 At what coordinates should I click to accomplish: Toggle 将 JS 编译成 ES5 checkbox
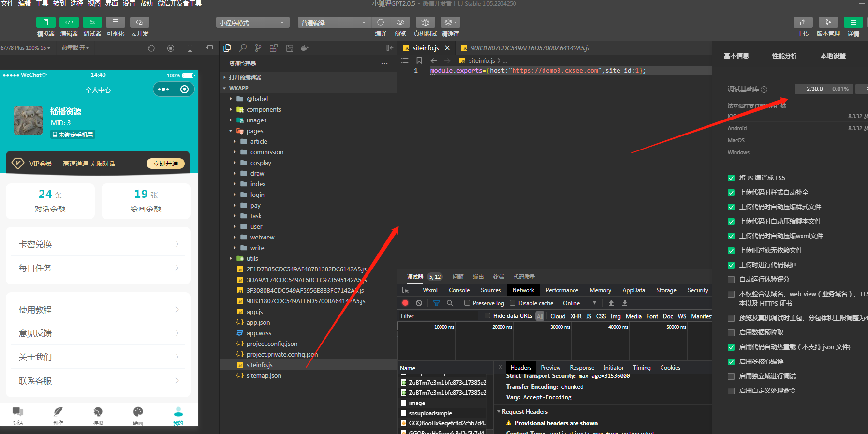tap(731, 178)
